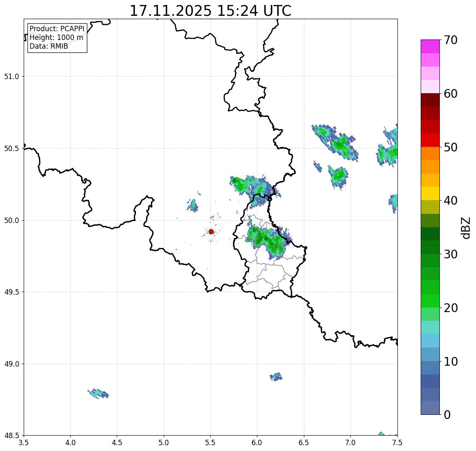Image resolution: width=476 pixels, height=451 pixels.
Task: Click longitude axis label 7.0
Action: [x=350, y=443]
